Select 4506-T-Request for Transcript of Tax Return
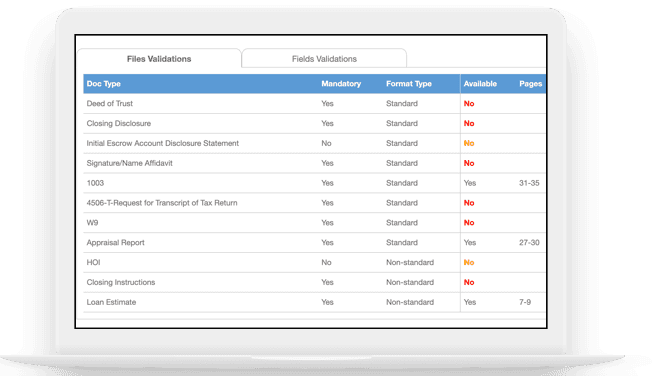The image size is (656, 376). (x=315, y=203)
